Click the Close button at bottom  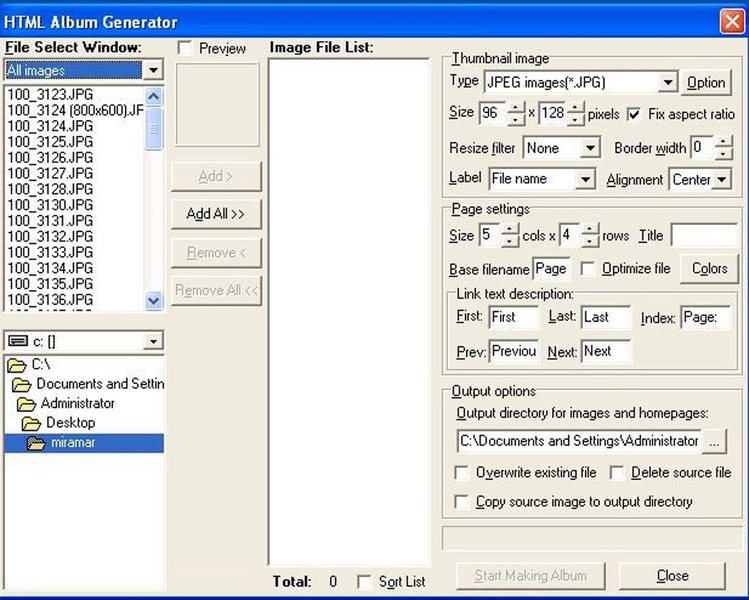[x=672, y=576]
